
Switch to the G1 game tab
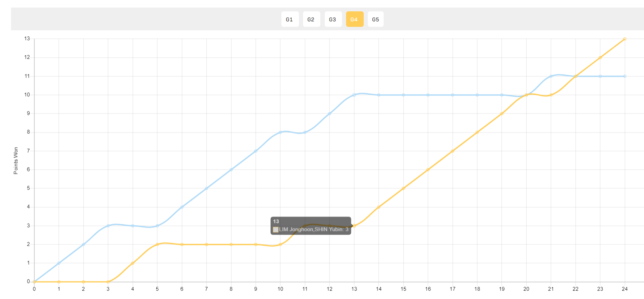[290, 19]
